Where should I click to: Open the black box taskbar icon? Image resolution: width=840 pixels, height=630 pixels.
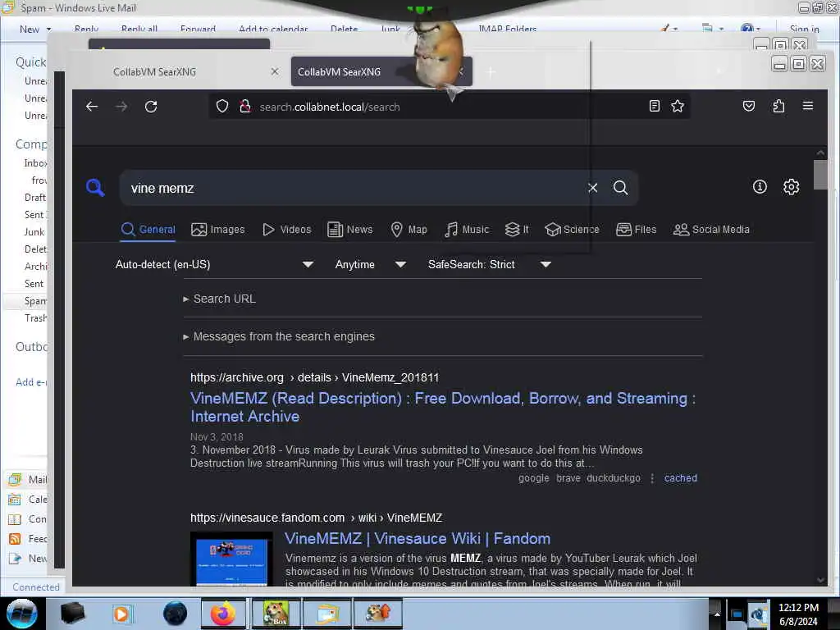pyautogui.click(x=72, y=614)
